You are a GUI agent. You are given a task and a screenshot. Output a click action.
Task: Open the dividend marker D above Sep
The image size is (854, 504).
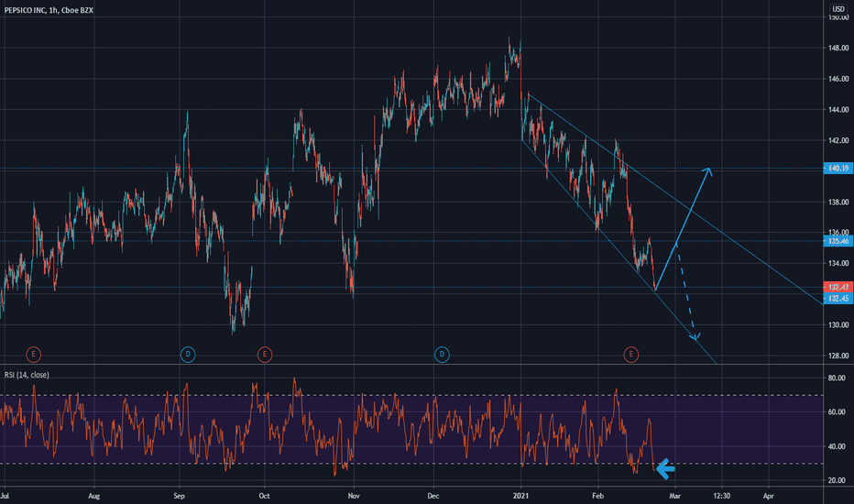coord(188,355)
